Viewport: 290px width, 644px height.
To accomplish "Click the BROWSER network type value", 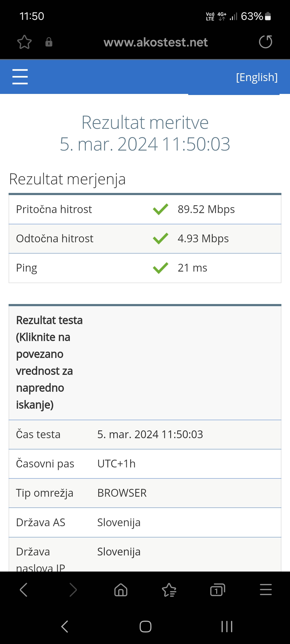I will 122,493.
